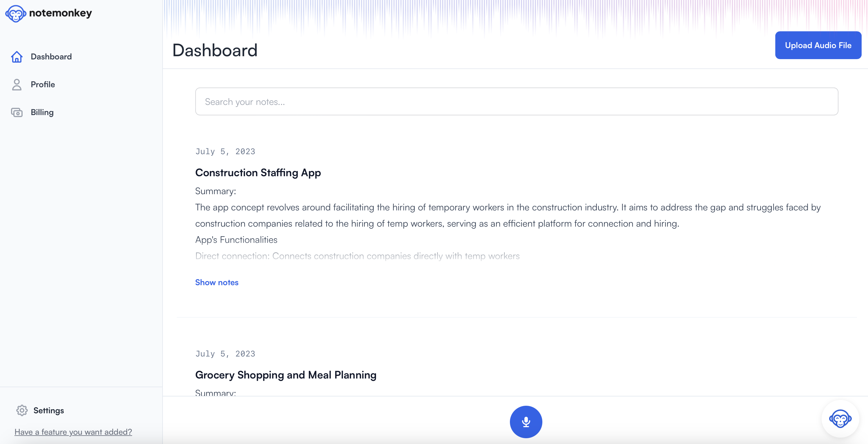Go to the Profile sidebar item
868x444 pixels.
pos(43,85)
